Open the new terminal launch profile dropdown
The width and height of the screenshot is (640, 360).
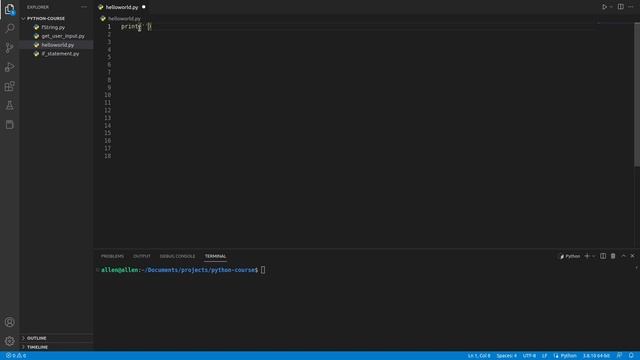[x=593, y=256]
